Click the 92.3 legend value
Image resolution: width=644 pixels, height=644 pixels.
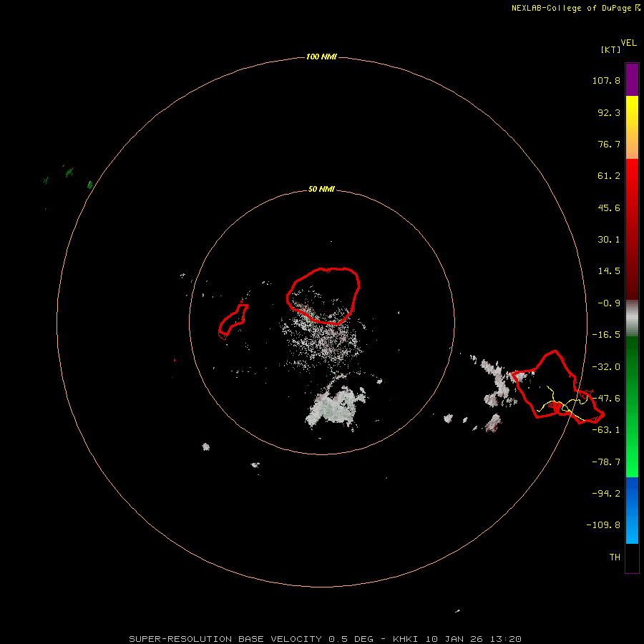click(609, 113)
